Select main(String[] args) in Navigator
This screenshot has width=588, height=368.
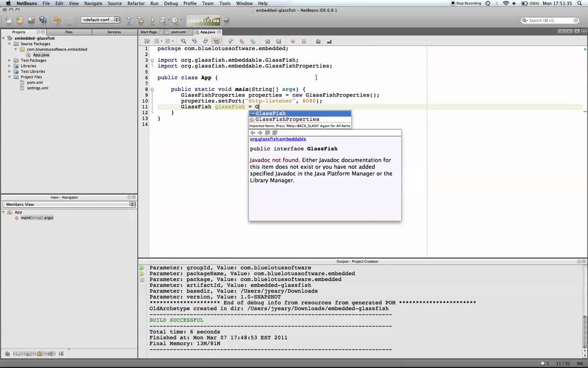click(x=37, y=218)
